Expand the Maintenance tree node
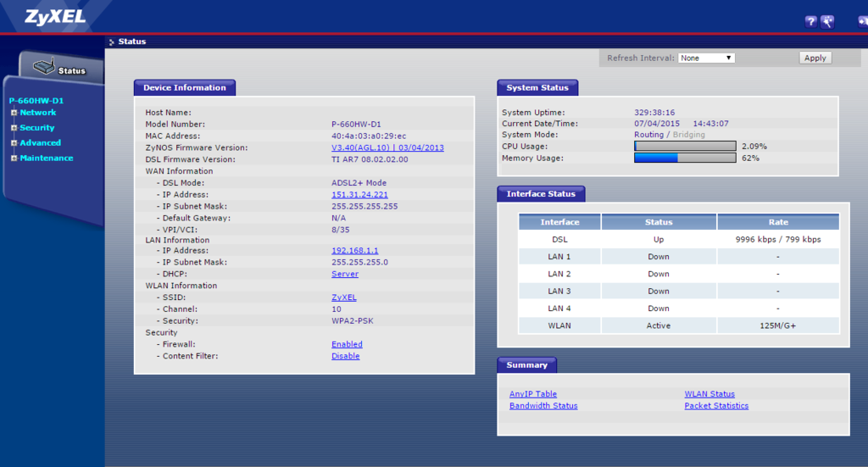The height and width of the screenshot is (467, 868). pos(14,158)
